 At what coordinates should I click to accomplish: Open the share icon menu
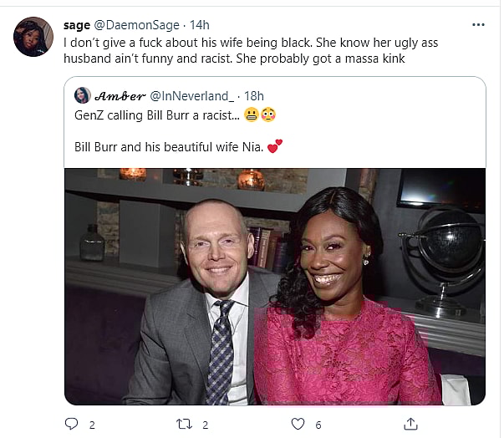point(410,424)
